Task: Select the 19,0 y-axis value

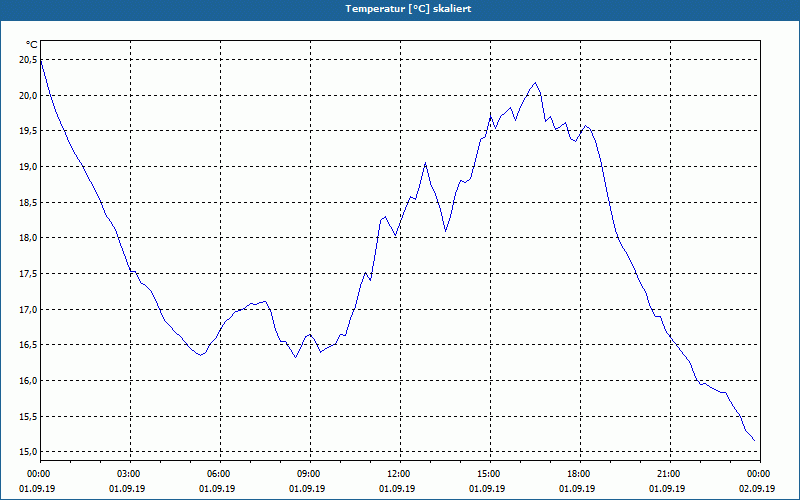Action: tap(28, 167)
